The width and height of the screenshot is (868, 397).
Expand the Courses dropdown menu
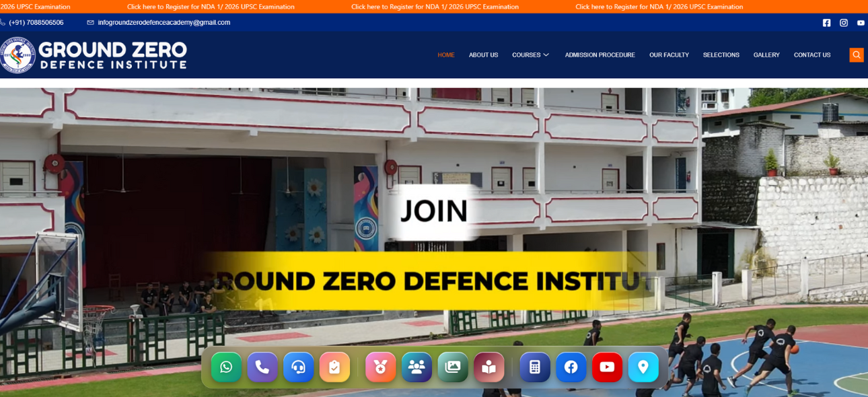[x=530, y=55]
